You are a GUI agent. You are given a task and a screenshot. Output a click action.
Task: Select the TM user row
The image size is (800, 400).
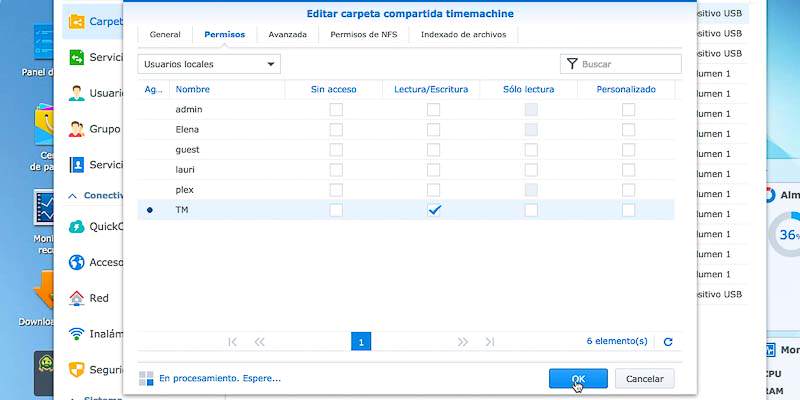(x=406, y=210)
